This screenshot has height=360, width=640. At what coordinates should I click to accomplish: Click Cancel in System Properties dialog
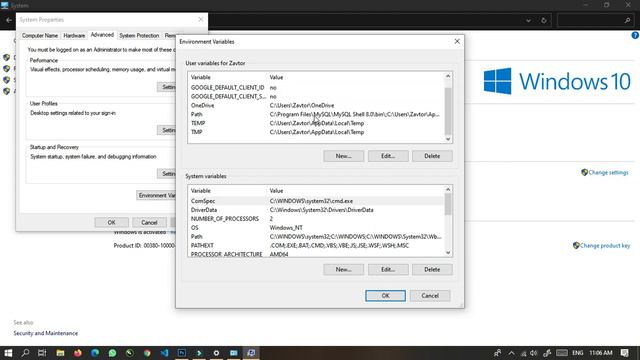point(149,222)
